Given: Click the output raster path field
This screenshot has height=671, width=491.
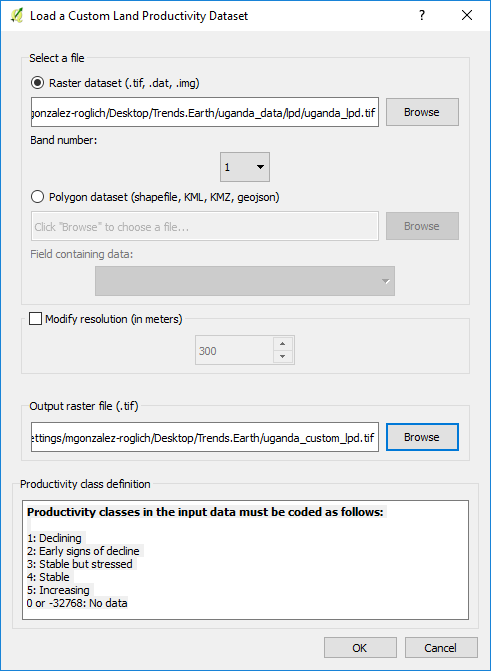Looking at the screenshot, I should [205, 437].
